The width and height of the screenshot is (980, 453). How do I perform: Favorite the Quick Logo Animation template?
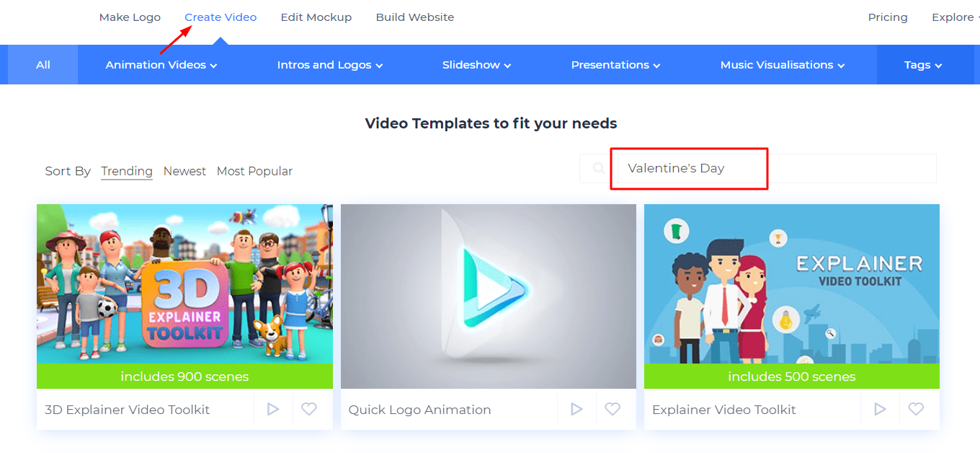[613, 409]
